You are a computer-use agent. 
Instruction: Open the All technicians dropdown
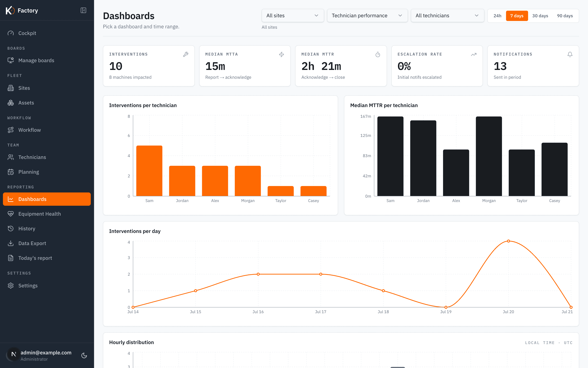(x=447, y=16)
